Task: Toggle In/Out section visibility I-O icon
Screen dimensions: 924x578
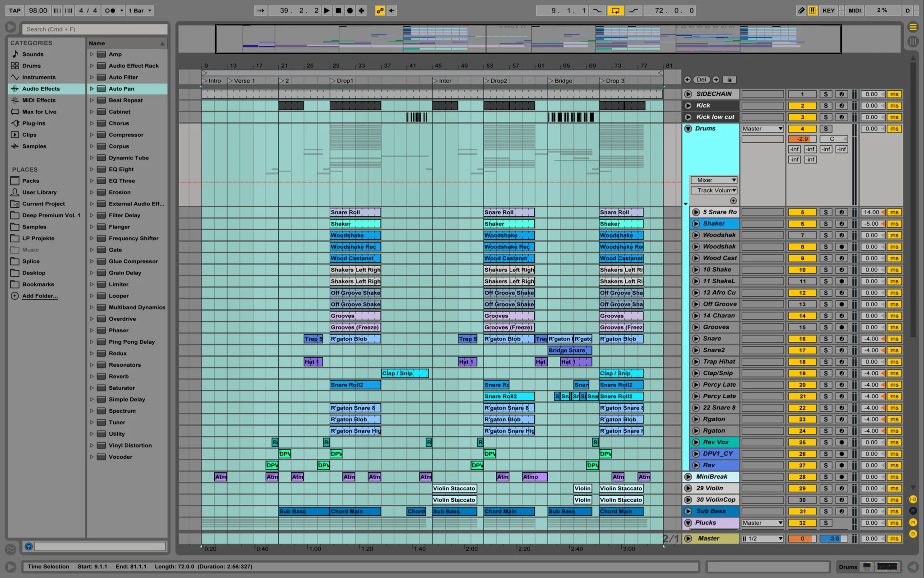Action: point(913,499)
